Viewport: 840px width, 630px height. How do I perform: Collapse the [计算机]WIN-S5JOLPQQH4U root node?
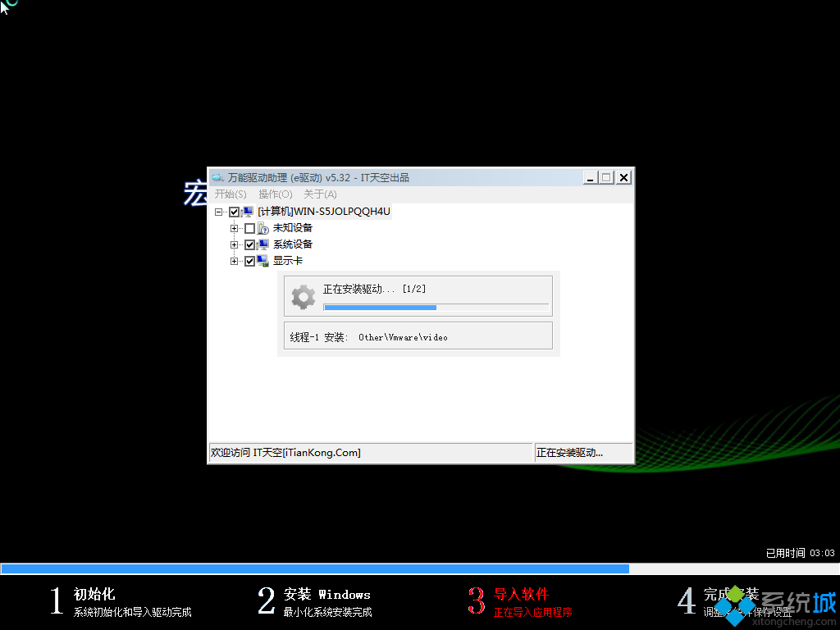coord(219,211)
